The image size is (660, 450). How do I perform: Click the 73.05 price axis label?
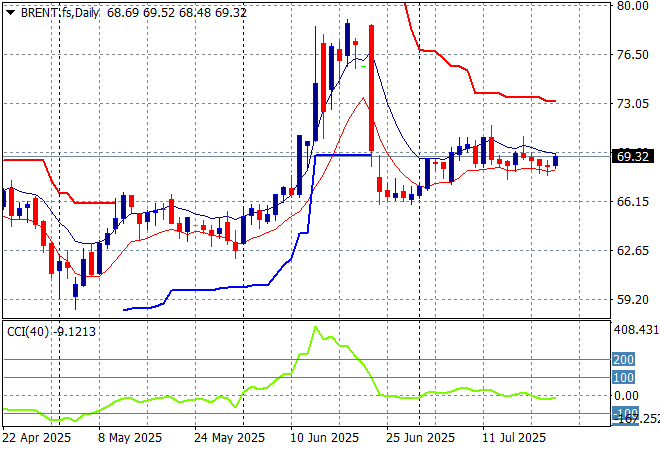click(632, 104)
